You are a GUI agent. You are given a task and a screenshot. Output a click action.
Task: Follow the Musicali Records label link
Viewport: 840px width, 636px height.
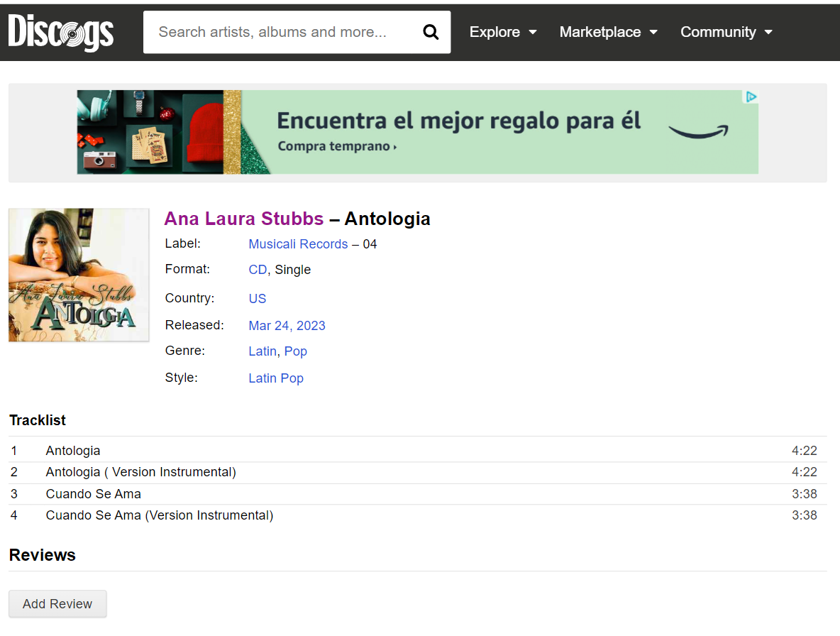point(298,244)
